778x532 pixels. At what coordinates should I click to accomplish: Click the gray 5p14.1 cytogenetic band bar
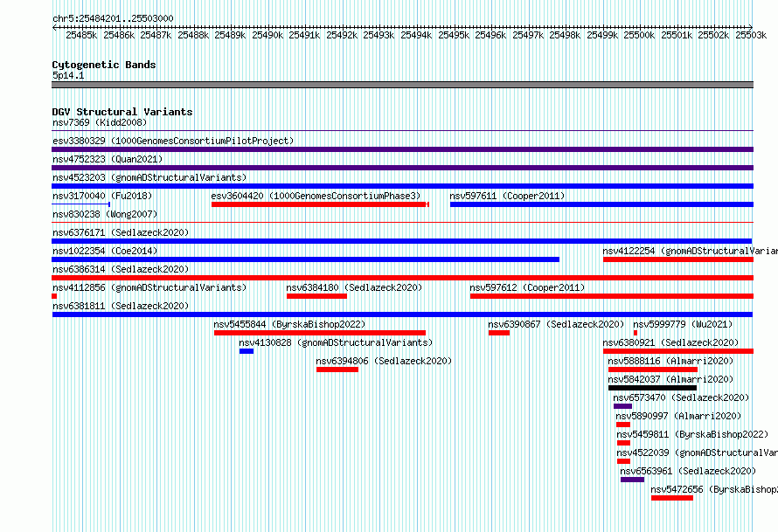click(x=402, y=85)
